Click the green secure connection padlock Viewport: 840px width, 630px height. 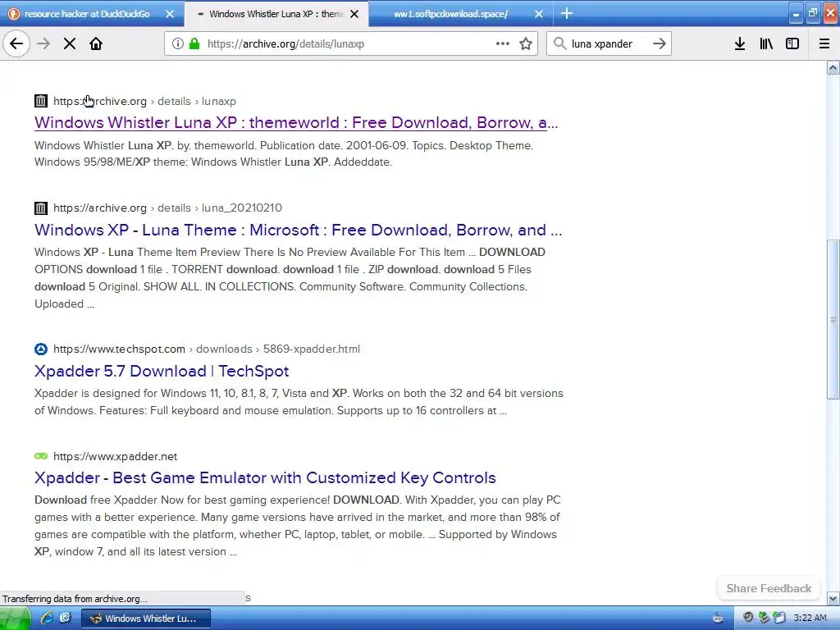click(194, 43)
